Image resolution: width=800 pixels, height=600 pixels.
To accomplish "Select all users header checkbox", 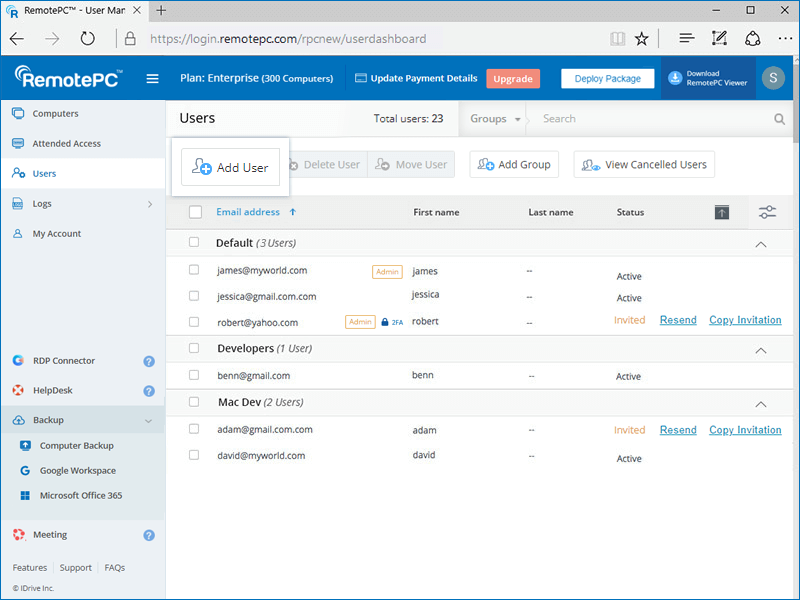I will [x=195, y=212].
